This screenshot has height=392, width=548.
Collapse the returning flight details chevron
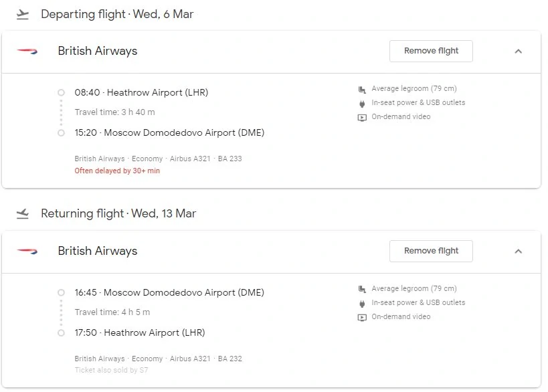tap(519, 252)
